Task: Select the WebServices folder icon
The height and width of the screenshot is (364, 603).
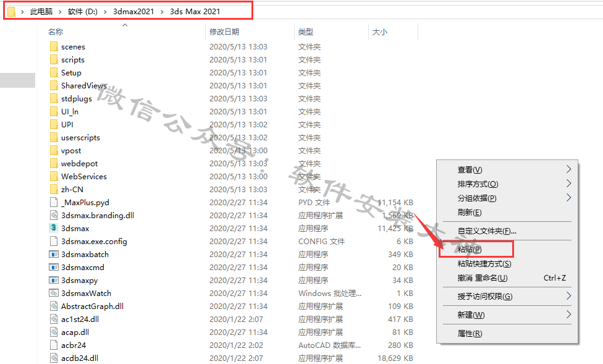Action: (x=54, y=176)
